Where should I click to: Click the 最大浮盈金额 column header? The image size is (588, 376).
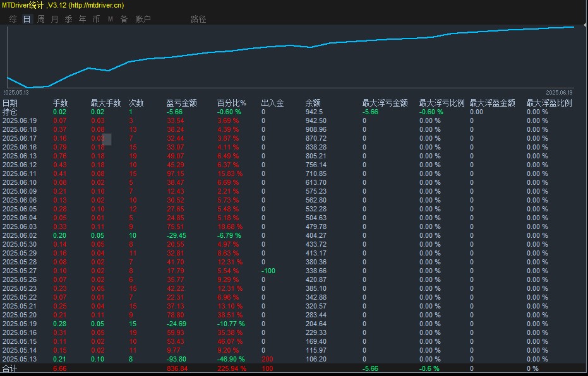493,103
